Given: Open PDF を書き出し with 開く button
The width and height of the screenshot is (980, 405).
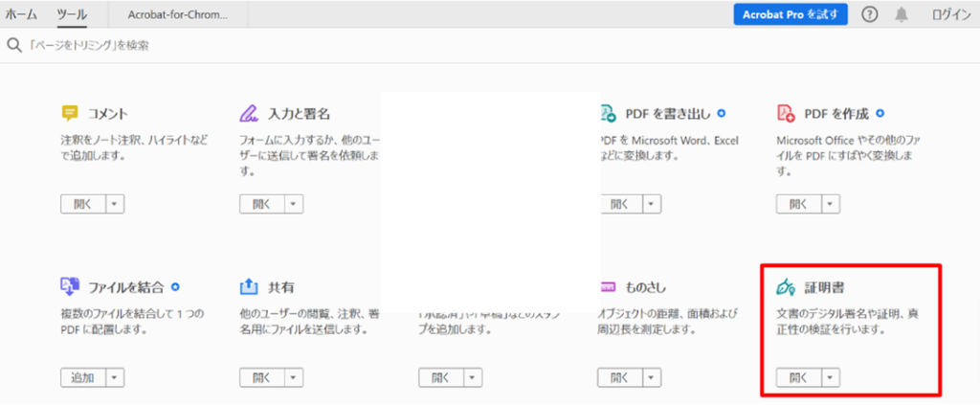Looking at the screenshot, I should 620,204.
